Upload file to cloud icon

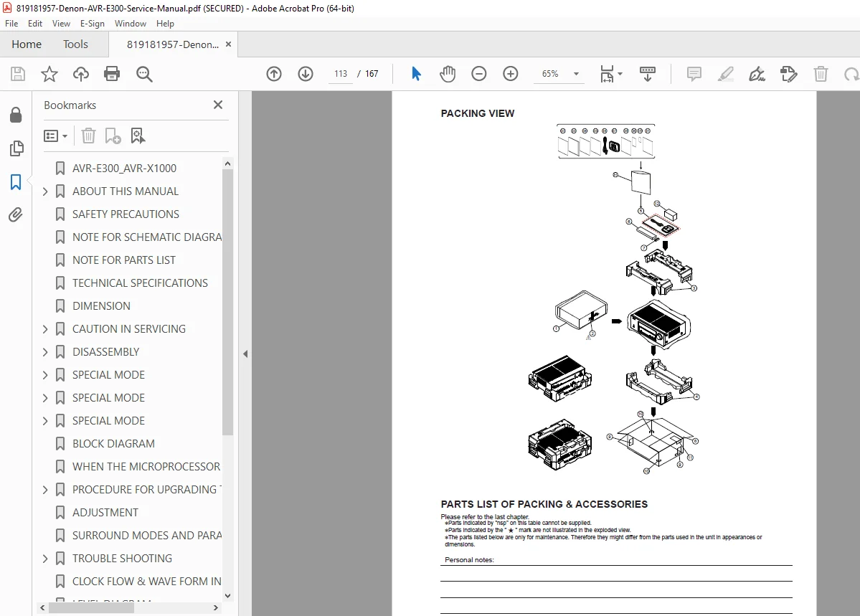pos(80,74)
